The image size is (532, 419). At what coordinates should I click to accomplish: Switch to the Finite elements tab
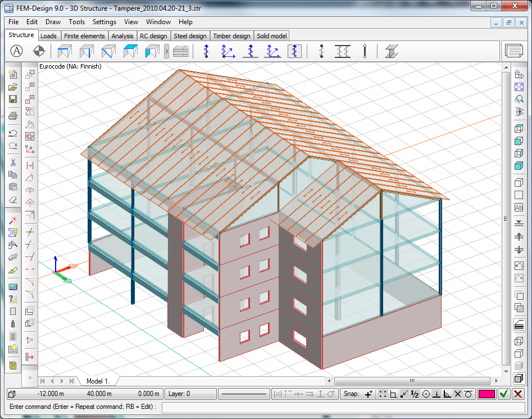[84, 36]
